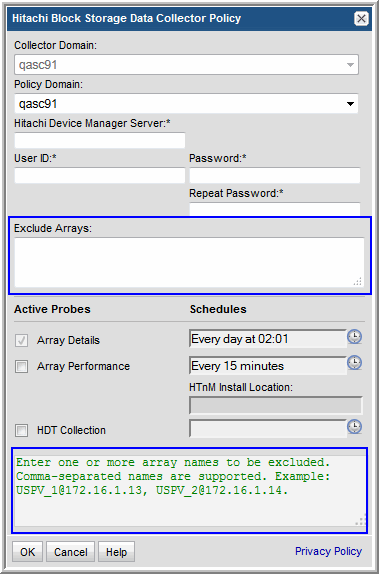This screenshot has width=379, height=574.
Task: Expand the Collector Domain dropdown arrow
Action: [350, 65]
